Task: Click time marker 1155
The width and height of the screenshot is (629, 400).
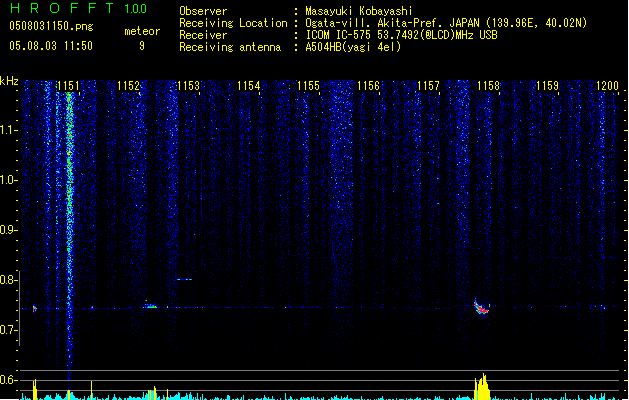Action: [308, 86]
